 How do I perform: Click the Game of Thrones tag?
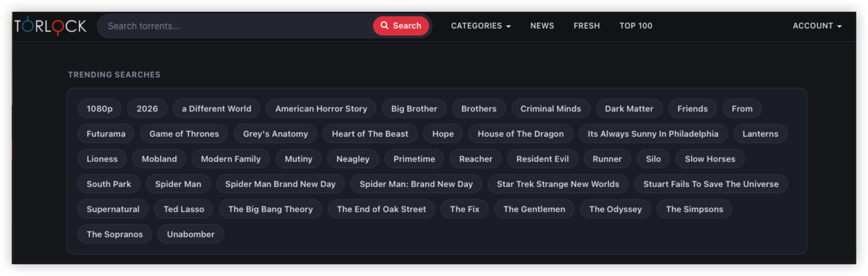pyautogui.click(x=184, y=133)
